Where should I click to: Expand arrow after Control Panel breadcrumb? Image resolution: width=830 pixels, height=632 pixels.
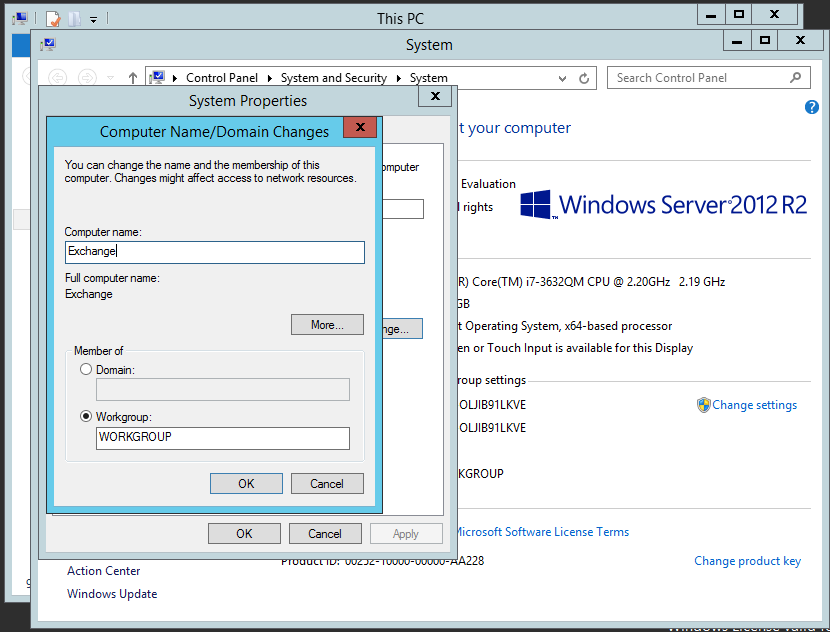tap(269, 78)
